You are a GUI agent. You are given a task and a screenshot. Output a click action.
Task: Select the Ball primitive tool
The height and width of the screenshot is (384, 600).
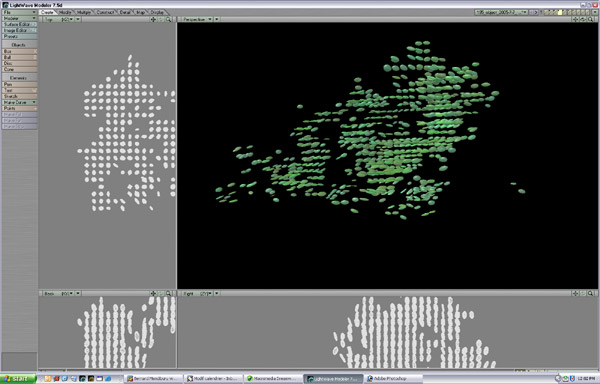pyautogui.click(x=19, y=57)
